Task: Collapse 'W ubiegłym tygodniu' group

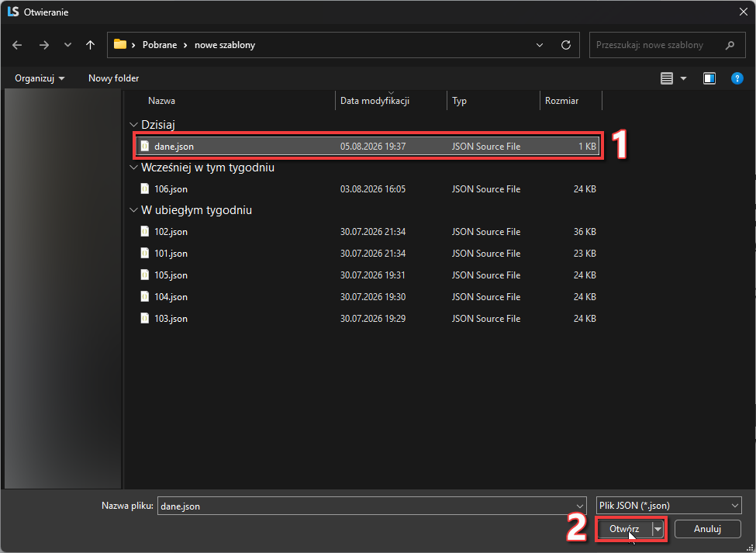Action: (x=133, y=210)
